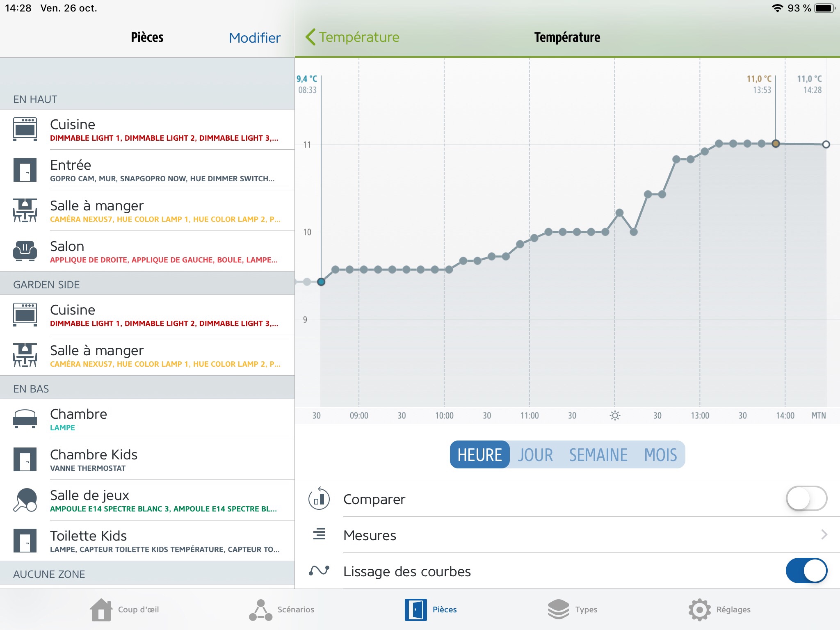The height and width of the screenshot is (630, 840).
Task: Tap the dining table icon for Garden Side Salle à manger
Action: coord(25,355)
